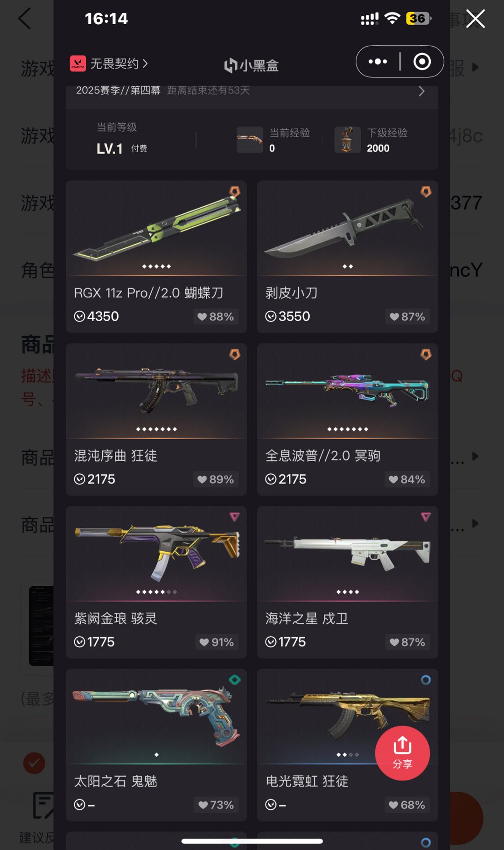Click the 紫阙金琅 骇灵 skin title

[116, 618]
